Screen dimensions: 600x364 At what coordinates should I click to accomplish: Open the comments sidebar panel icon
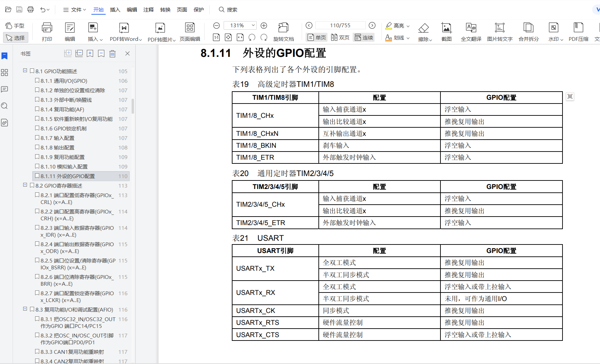(x=5, y=89)
